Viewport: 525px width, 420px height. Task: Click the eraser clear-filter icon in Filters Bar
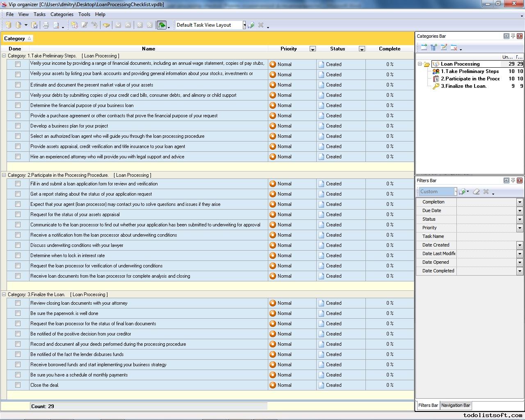476,192
